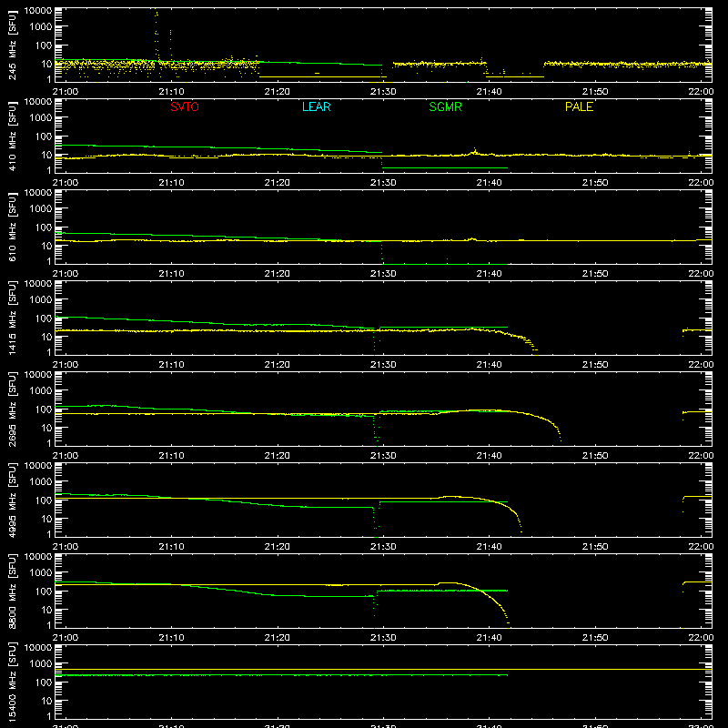Select the 2695 MHz [SFU] axis label
Screen dimensions: 728x728
coord(13,409)
